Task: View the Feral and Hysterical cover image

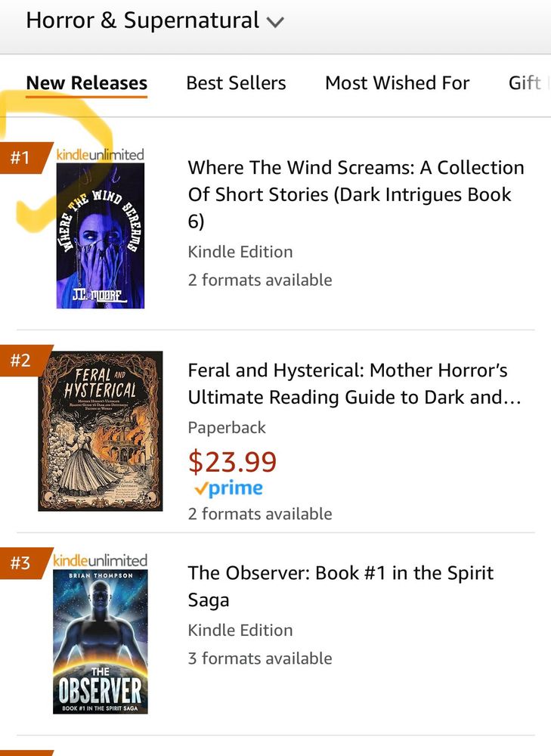Action: pos(101,431)
